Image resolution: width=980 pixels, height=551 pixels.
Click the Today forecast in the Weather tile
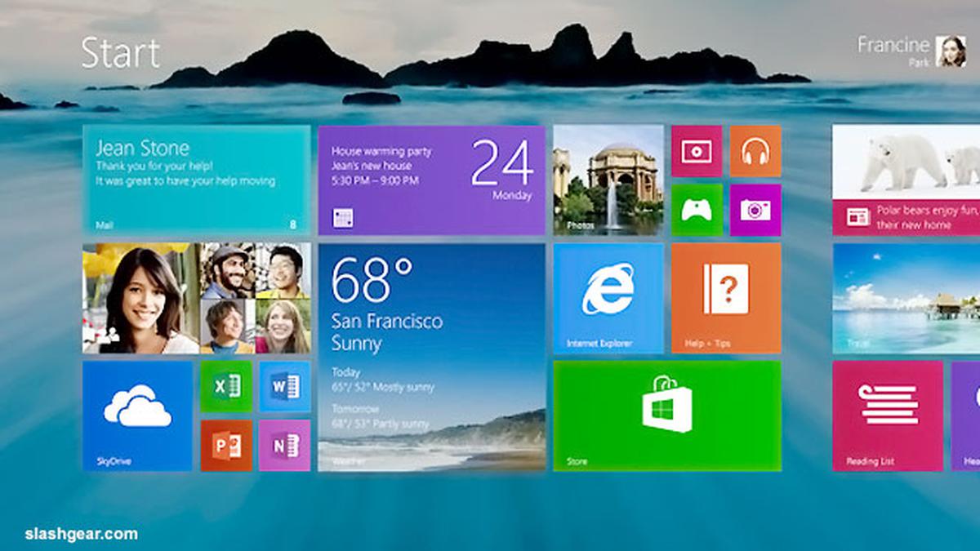pyautogui.click(x=383, y=380)
